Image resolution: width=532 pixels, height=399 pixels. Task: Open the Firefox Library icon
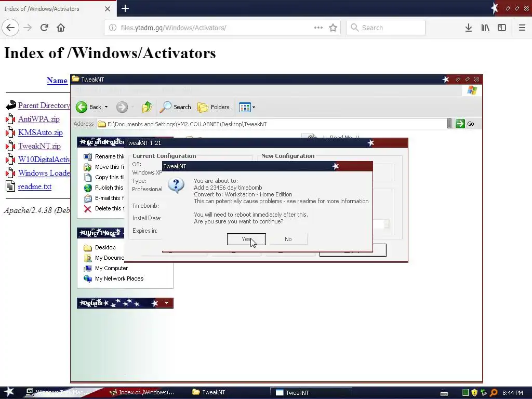point(485,28)
